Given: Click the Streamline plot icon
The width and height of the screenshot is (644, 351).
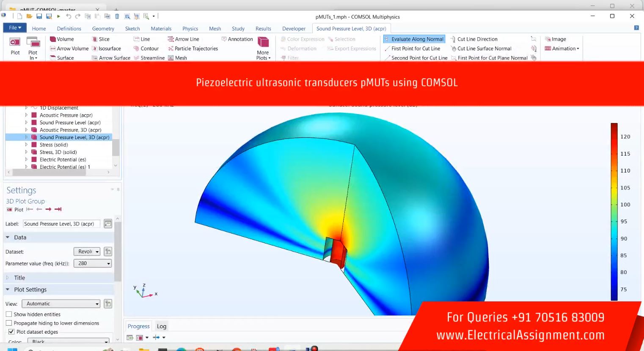Looking at the screenshot, I should (x=137, y=58).
